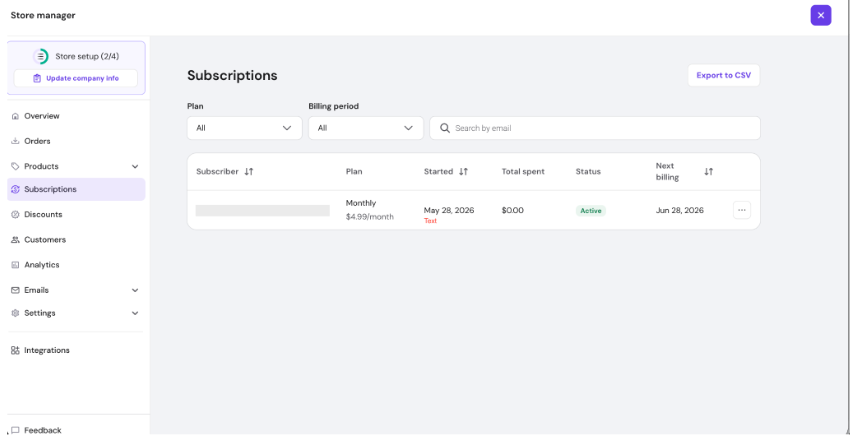Click the Settings gear icon
Viewport: 850px width, 440px height.
point(15,313)
